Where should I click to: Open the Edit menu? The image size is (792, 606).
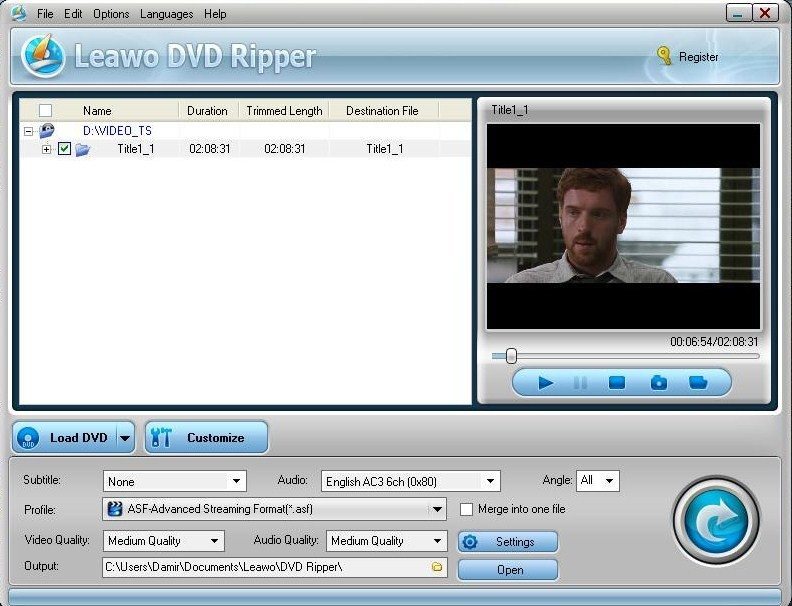point(73,14)
